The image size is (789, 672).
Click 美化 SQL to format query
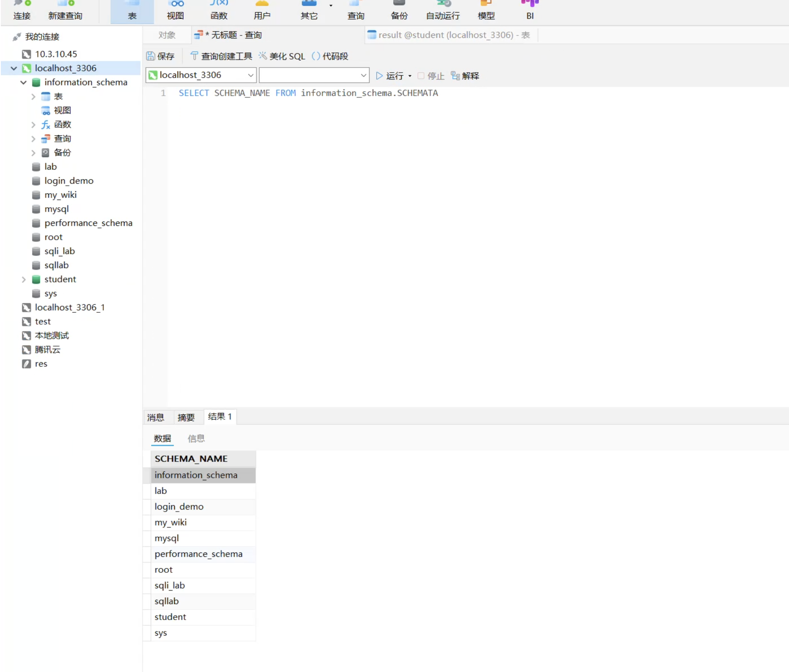(x=282, y=56)
